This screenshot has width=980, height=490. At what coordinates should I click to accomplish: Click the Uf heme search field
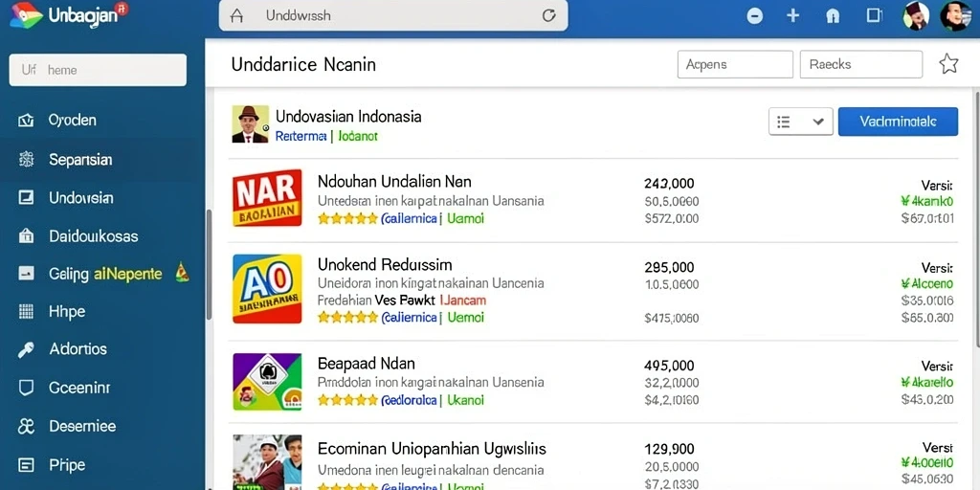pos(98,70)
